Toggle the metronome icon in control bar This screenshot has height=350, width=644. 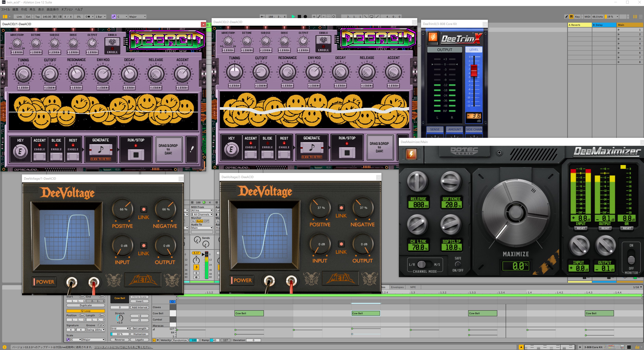click(x=88, y=17)
